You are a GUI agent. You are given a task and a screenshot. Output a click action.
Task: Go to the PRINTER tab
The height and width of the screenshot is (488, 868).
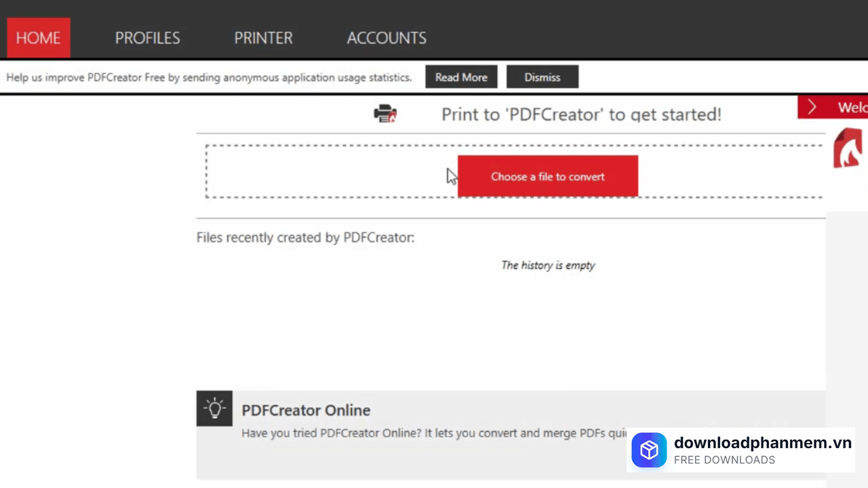(263, 38)
